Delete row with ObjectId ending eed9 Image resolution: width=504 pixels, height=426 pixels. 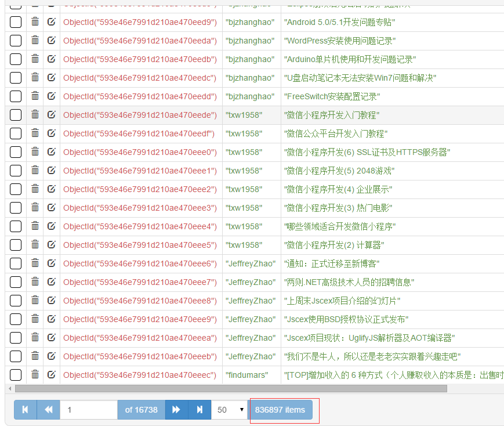pyautogui.click(x=35, y=22)
